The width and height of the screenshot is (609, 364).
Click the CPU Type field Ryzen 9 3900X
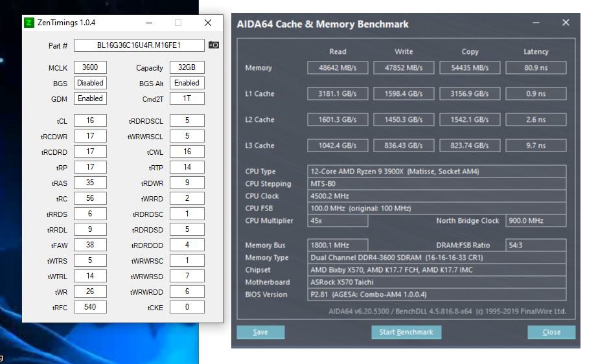click(437, 172)
